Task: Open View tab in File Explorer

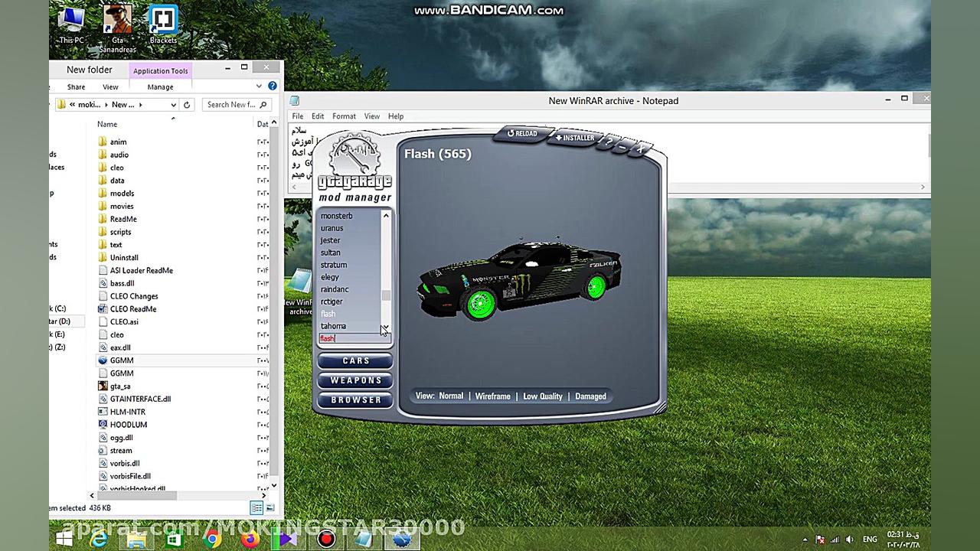Action: click(110, 87)
